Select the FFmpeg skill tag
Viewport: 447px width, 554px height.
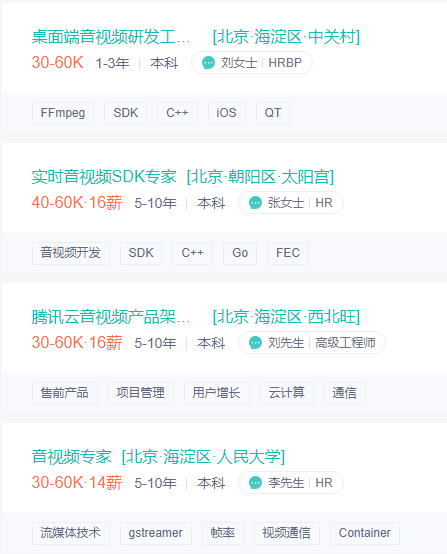[63, 113]
